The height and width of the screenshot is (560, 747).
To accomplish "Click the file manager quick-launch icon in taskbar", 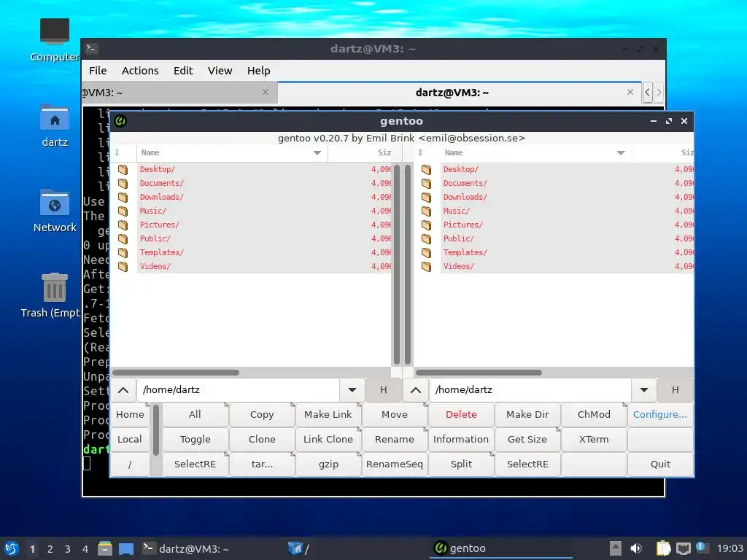I will pos(105,548).
